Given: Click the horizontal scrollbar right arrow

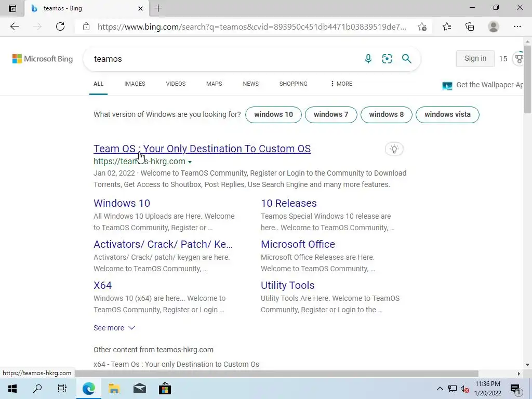Looking at the screenshot, I should click(x=519, y=374).
